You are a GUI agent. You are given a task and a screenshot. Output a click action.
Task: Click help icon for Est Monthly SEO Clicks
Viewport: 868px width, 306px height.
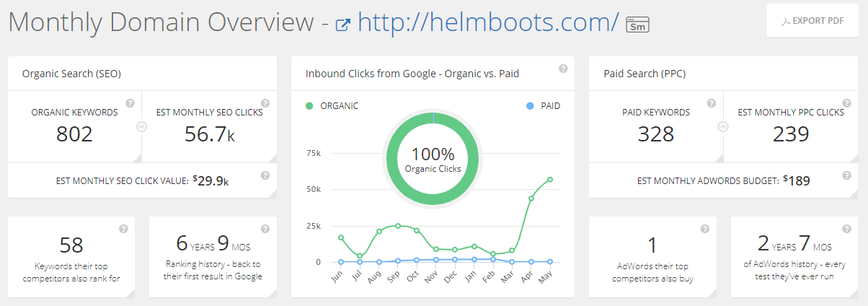click(265, 103)
